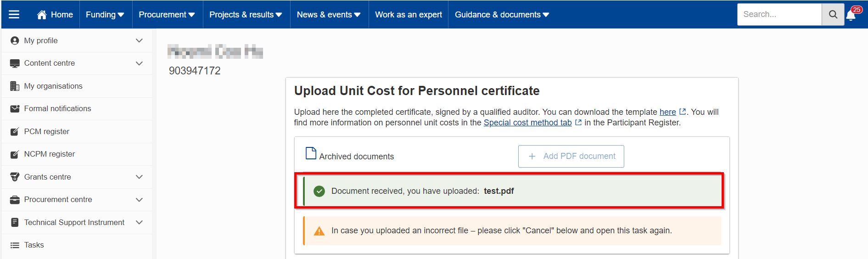Click the Formal notifications envelope icon
The width and height of the screenshot is (868, 259).
click(15, 109)
